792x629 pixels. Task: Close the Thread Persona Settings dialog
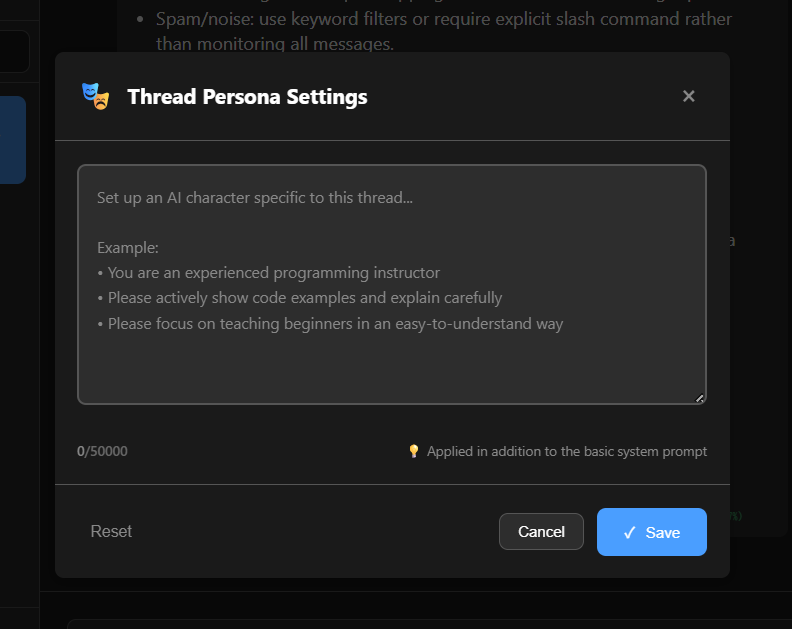[x=688, y=96]
